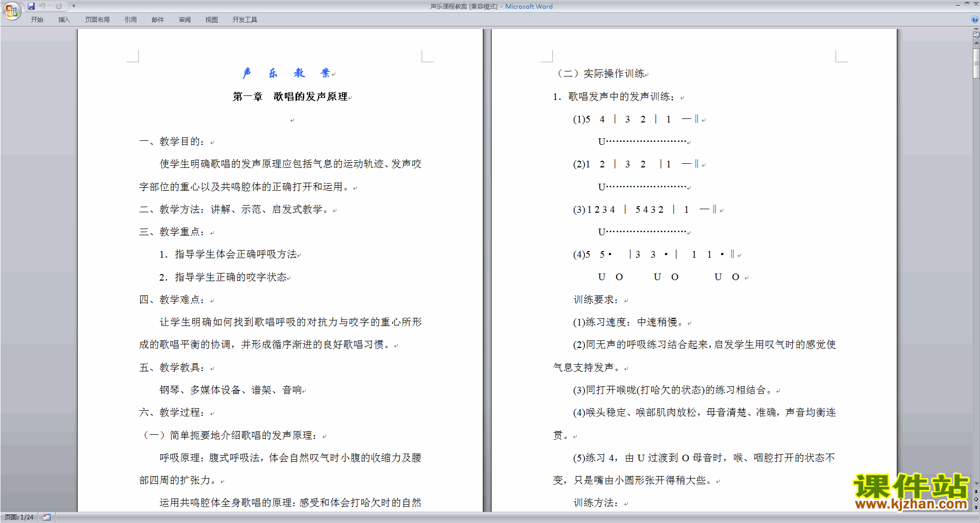Screen dimensions: 980x523
Task: Save the document with the floppy icon
Action: 31,6
